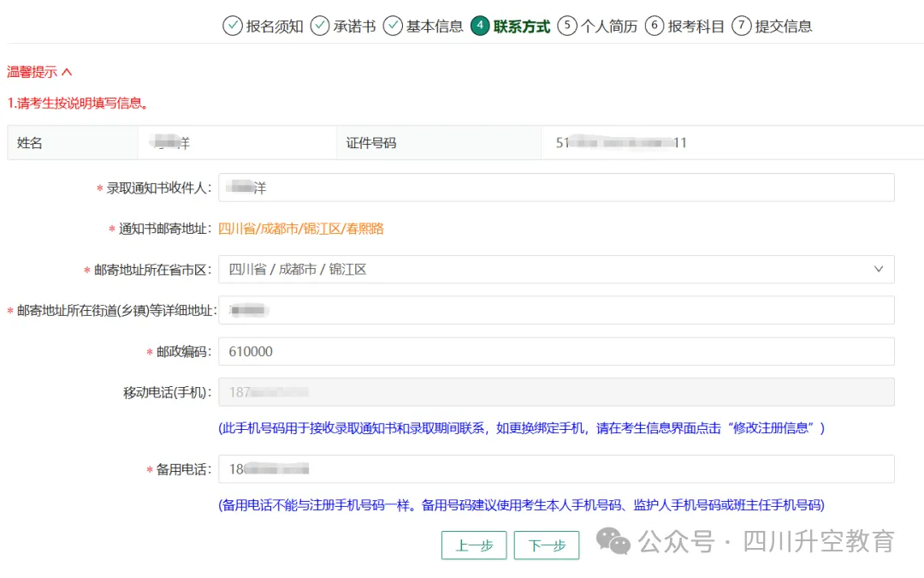924x578 pixels.
Task: Go to the 个人简历 step
Action: (x=609, y=27)
